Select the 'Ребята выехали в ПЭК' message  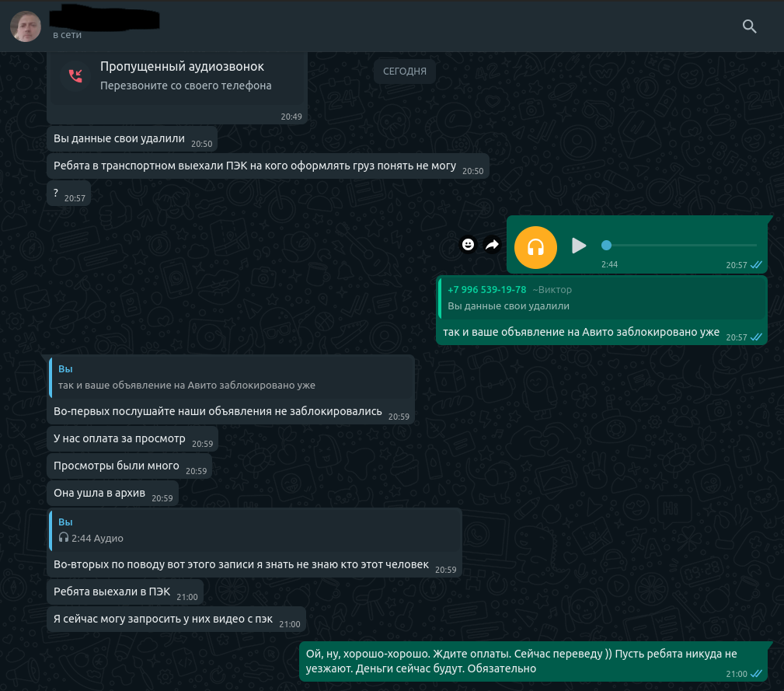pos(125,592)
